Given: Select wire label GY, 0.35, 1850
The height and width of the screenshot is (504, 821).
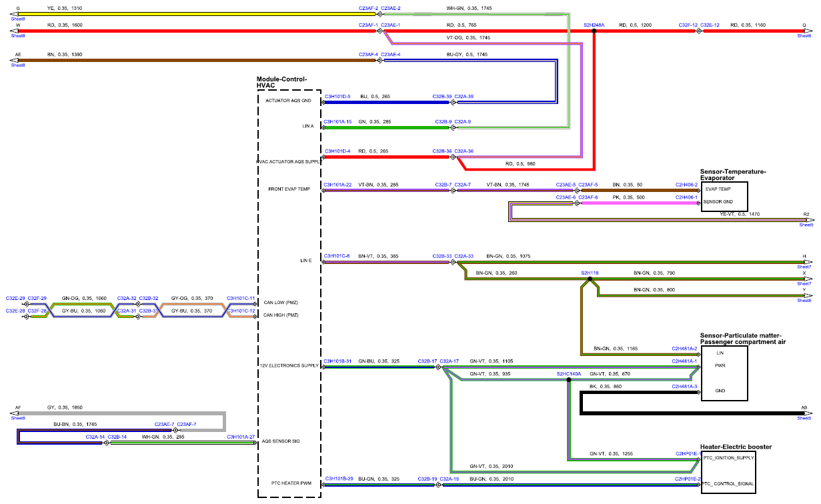Looking at the screenshot, I should (x=65, y=407).
